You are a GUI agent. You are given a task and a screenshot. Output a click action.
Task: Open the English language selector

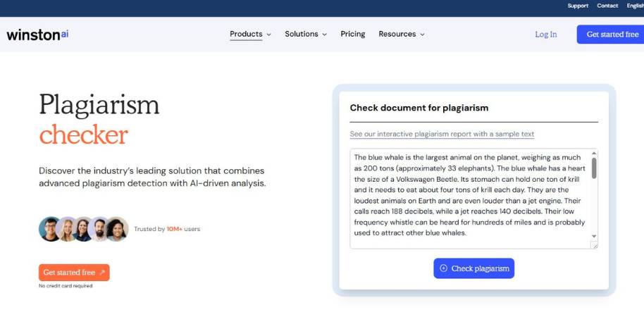635,6
